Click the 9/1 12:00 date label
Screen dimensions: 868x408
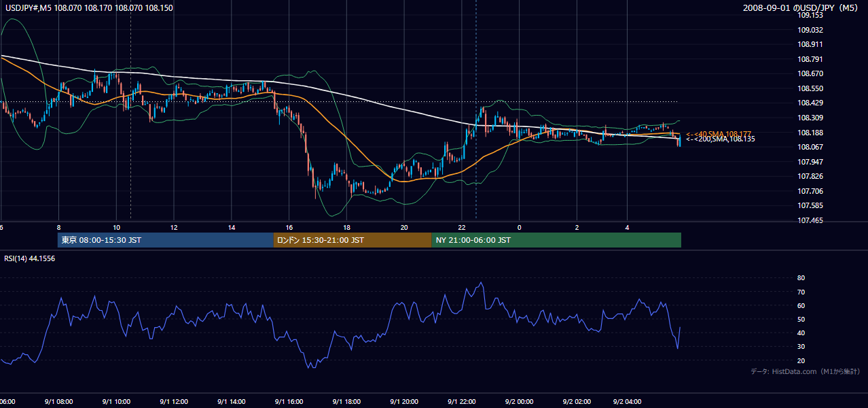click(174, 402)
